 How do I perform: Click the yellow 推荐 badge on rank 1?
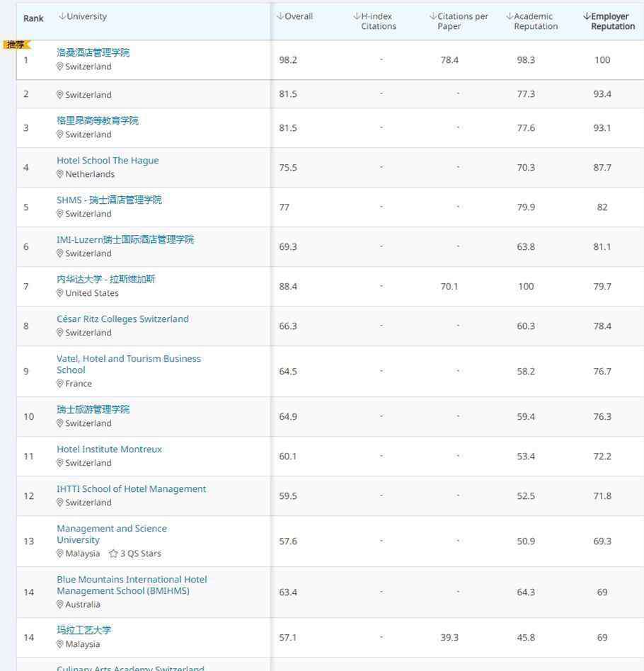tap(16, 45)
